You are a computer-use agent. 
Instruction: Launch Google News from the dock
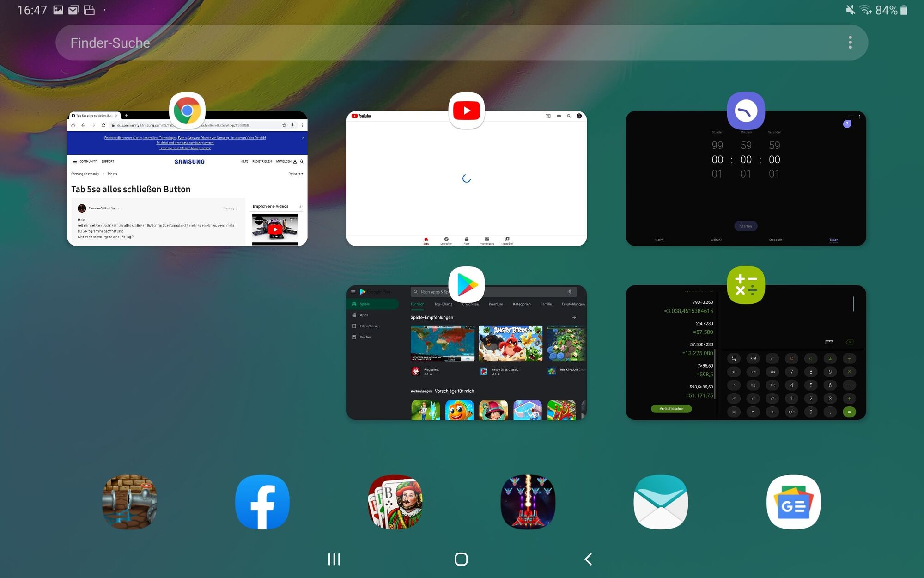point(794,502)
